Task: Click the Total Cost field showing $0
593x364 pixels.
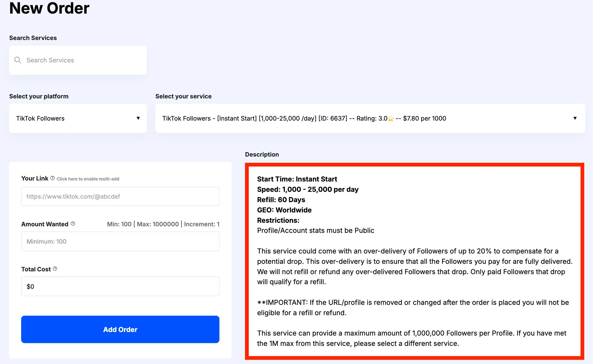Action: (120, 286)
